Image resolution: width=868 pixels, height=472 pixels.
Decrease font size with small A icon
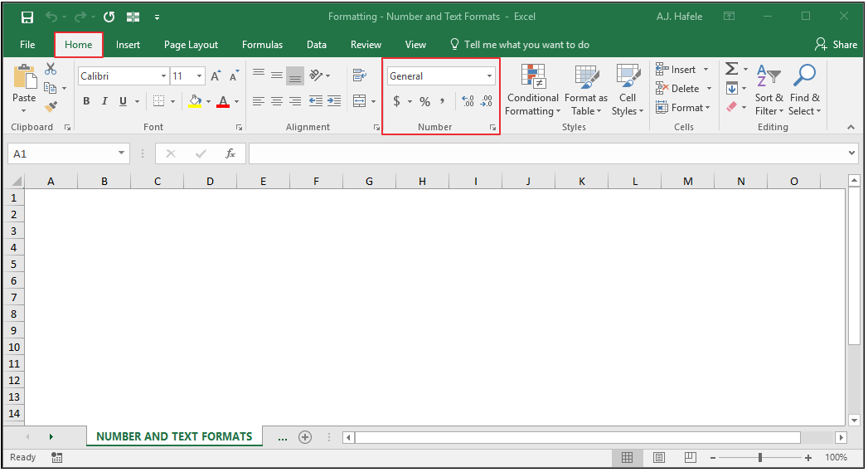point(234,75)
